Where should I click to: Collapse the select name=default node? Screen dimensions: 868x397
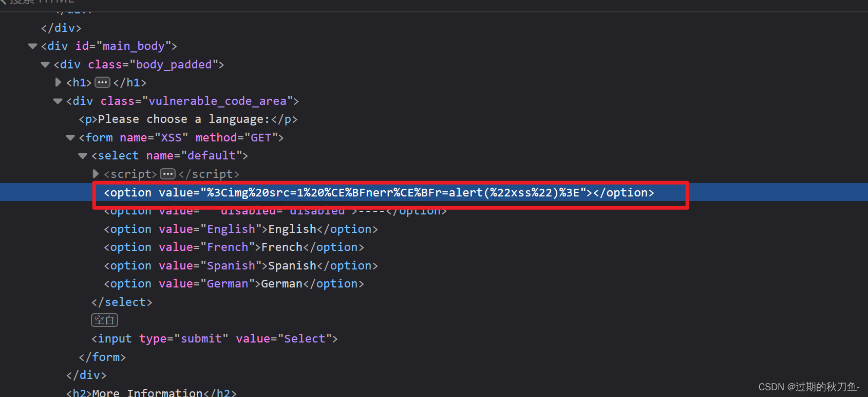(83, 156)
